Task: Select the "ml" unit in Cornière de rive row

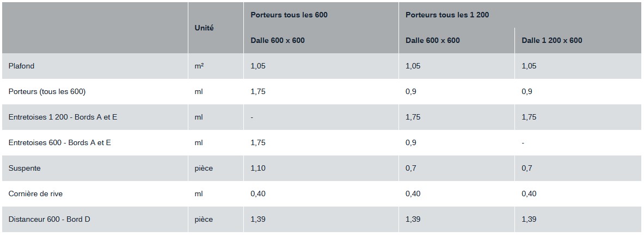Action: pos(199,194)
